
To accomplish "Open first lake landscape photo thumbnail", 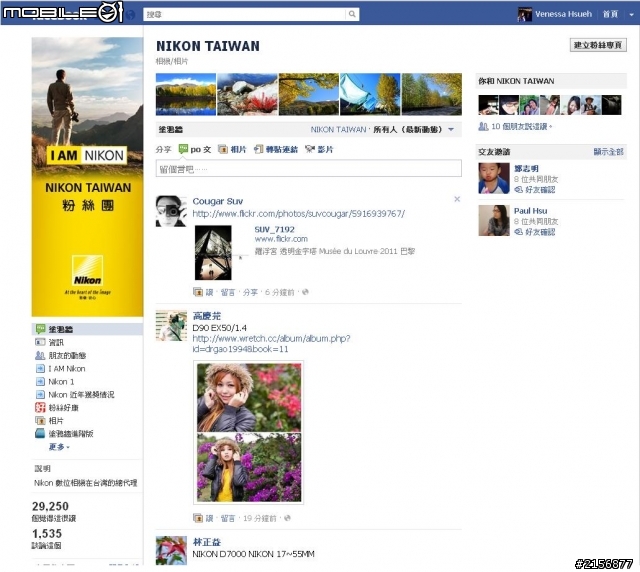I will (x=186, y=94).
